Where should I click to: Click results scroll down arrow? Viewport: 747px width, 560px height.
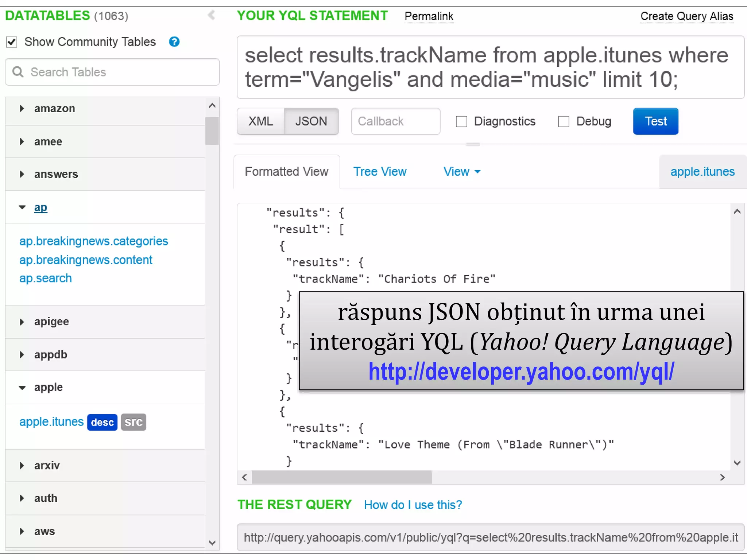click(737, 463)
